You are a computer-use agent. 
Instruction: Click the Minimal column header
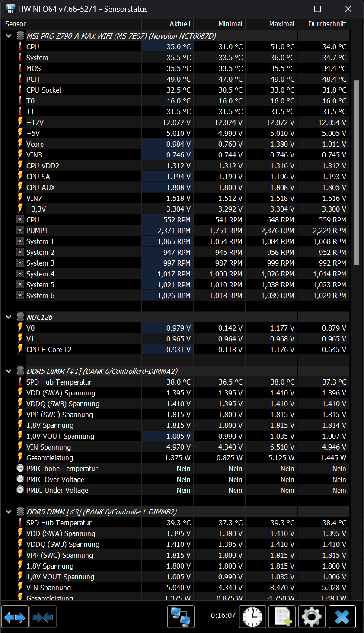tap(220, 24)
